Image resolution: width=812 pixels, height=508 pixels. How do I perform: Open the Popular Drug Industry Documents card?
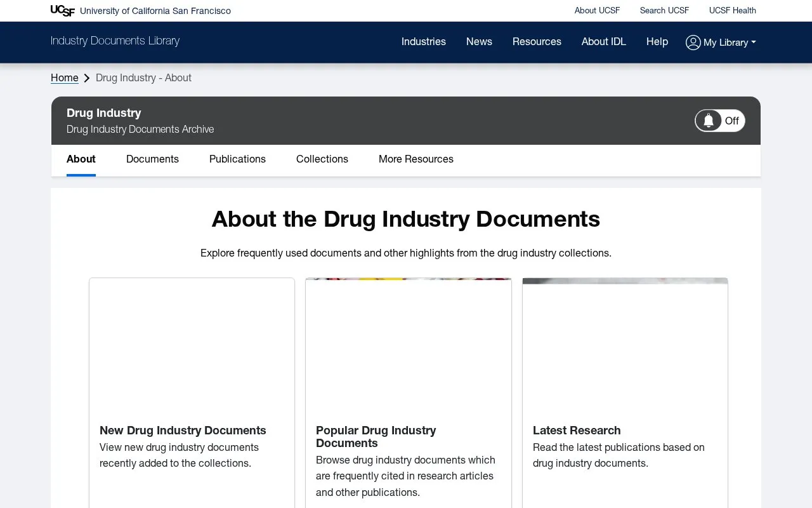tap(409, 393)
